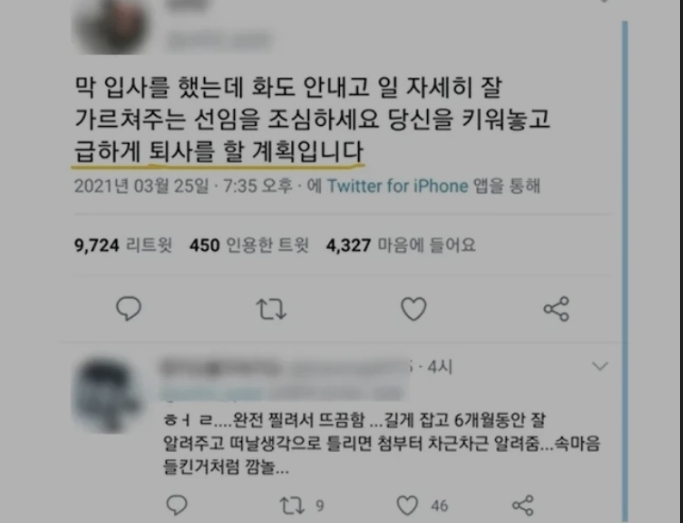Retweet the main tweet with the retweet icon

[271, 309]
